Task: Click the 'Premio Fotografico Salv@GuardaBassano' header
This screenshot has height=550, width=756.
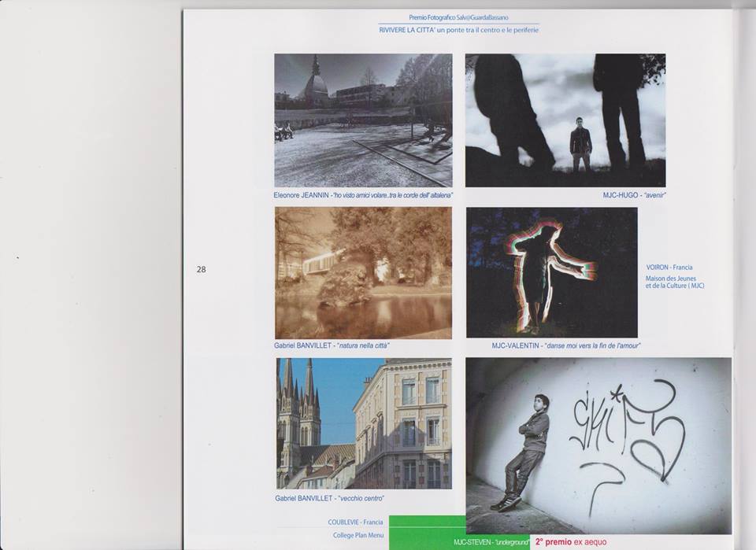Action: coord(458,17)
